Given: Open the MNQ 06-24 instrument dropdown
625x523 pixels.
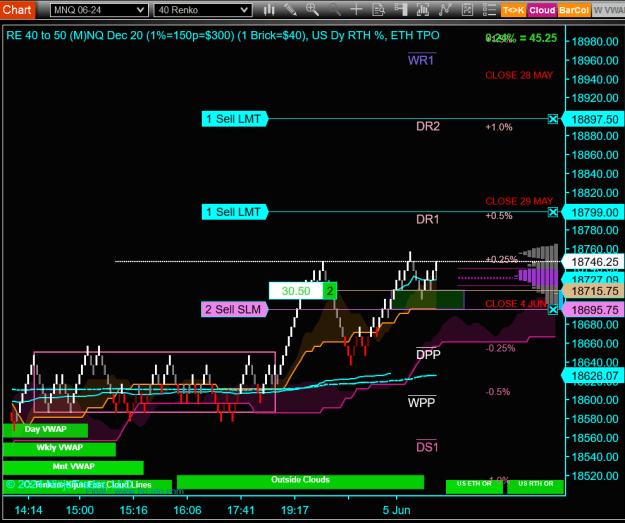Looking at the screenshot, I should [x=99, y=10].
